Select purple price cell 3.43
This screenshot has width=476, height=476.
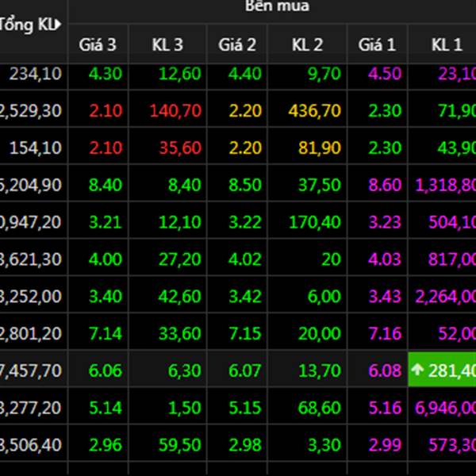pyautogui.click(x=385, y=296)
